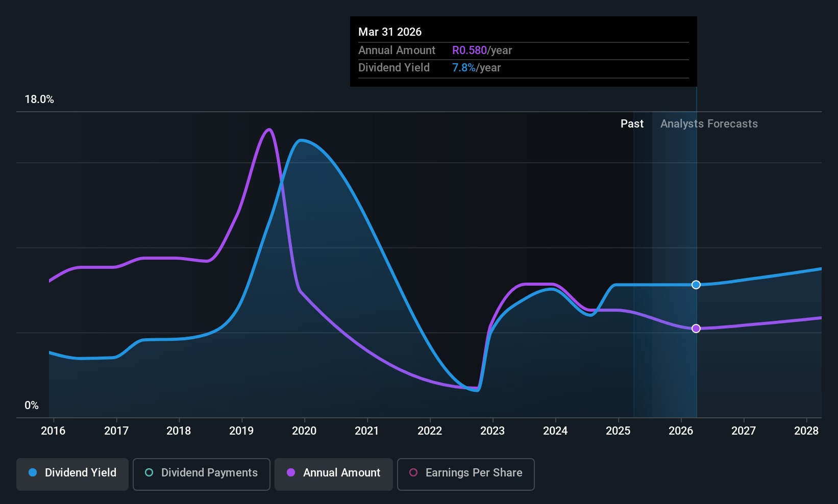The width and height of the screenshot is (838, 504).
Task: Click the 2022 x-axis label
Action: click(430, 431)
